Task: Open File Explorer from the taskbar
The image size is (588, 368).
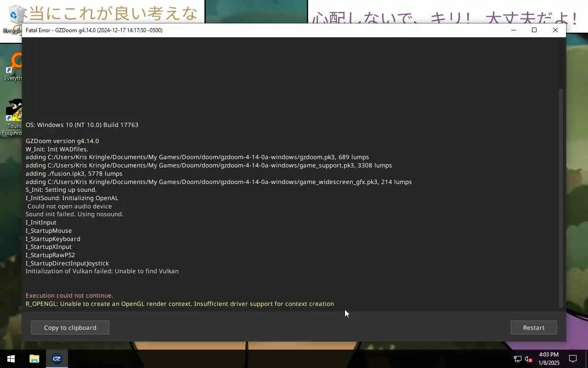Action: (x=34, y=359)
